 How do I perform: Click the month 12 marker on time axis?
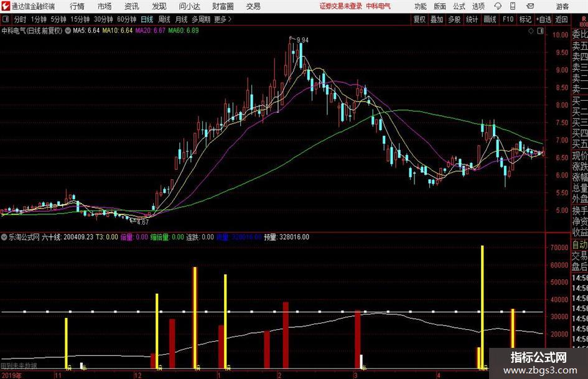[138, 375]
